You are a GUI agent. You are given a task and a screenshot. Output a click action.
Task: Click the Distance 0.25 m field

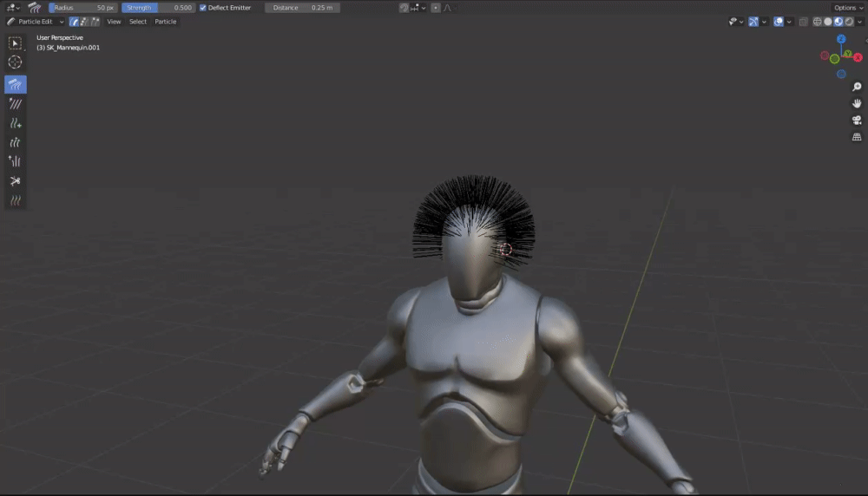(x=302, y=8)
